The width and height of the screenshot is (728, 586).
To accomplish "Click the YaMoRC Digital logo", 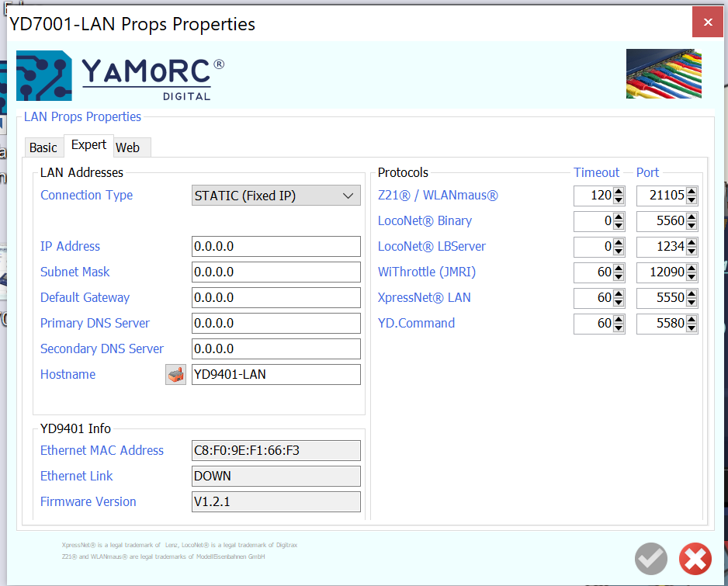I will (120, 75).
